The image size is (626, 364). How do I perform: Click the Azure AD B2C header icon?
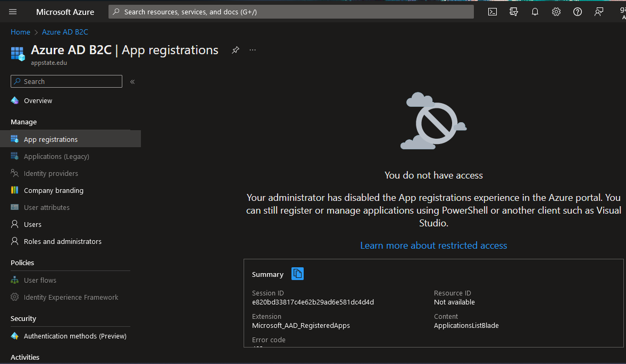(x=18, y=54)
